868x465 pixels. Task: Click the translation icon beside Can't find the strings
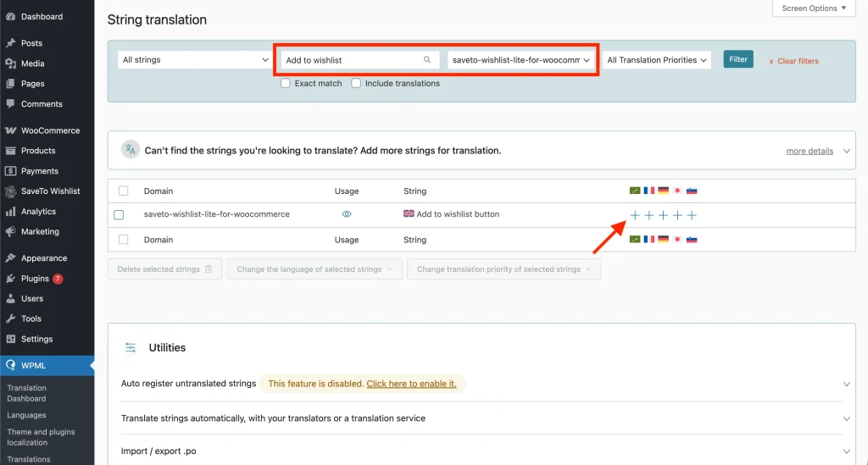[x=130, y=150]
